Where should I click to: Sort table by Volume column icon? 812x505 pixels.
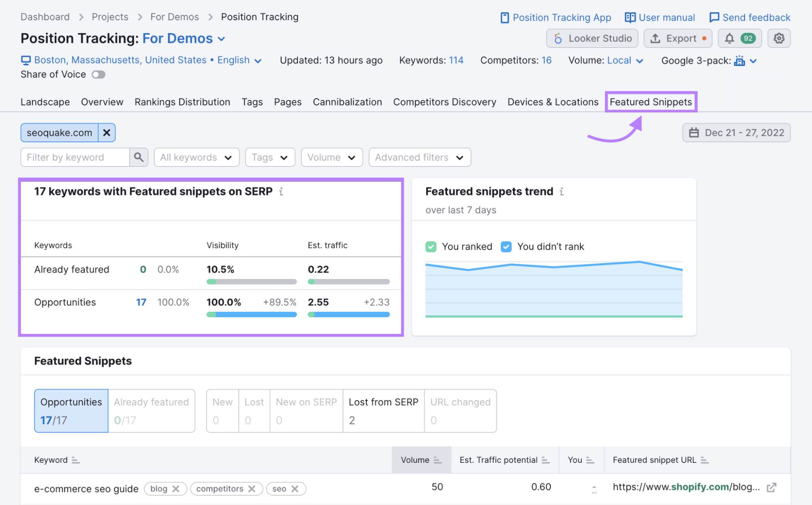tap(437, 460)
